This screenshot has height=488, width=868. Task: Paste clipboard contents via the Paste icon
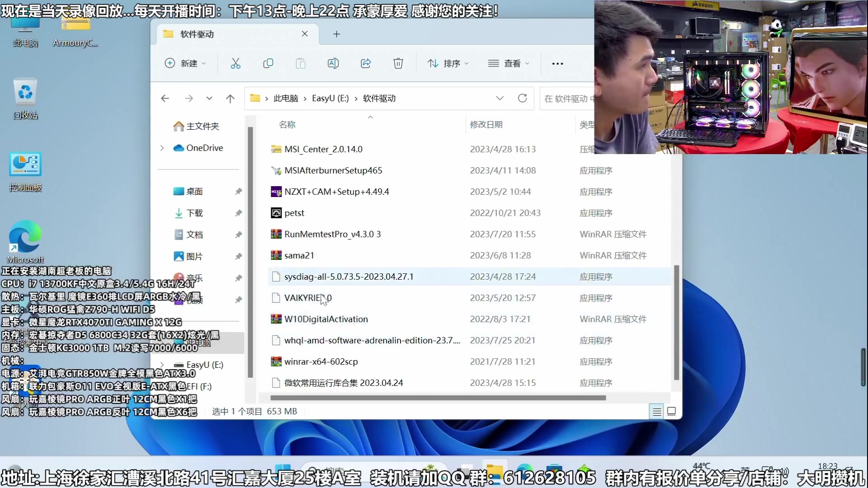301,63
